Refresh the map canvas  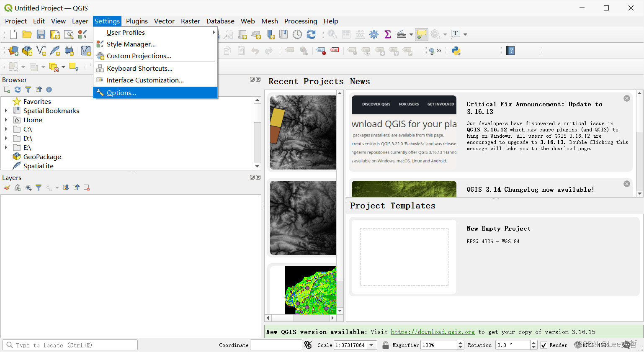click(311, 34)
